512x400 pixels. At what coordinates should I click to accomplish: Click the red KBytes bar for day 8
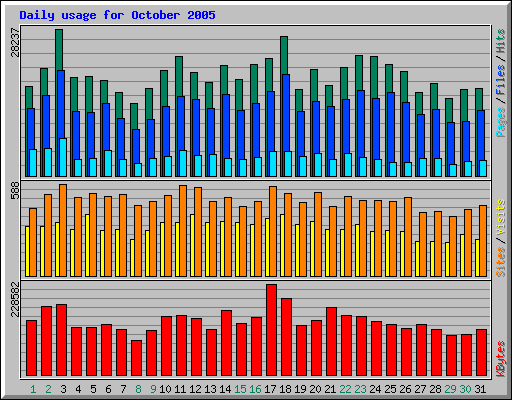point(136,358)
